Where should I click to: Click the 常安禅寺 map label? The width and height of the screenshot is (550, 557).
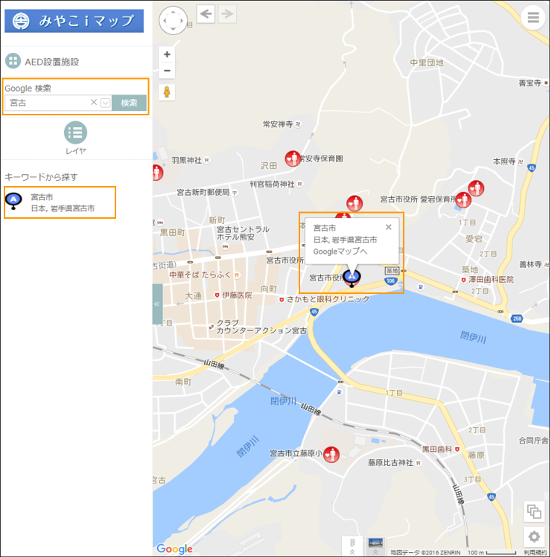tap(278, 124)
